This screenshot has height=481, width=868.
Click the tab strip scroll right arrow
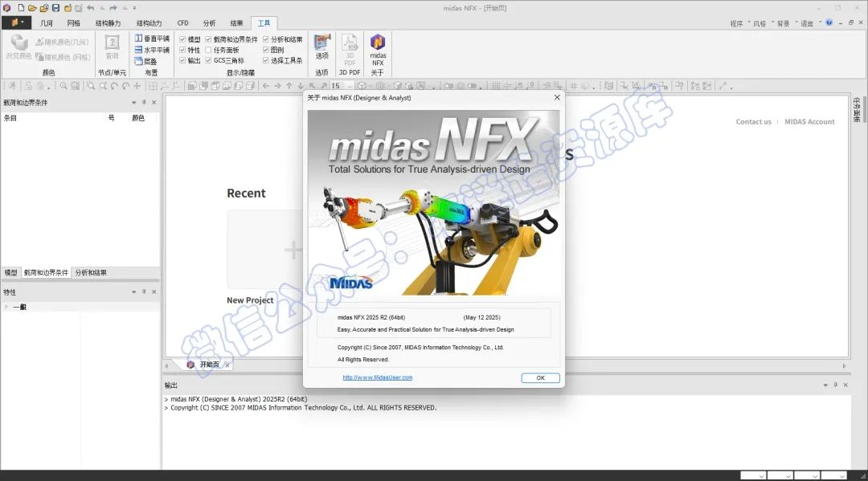(x=844, y=365)
